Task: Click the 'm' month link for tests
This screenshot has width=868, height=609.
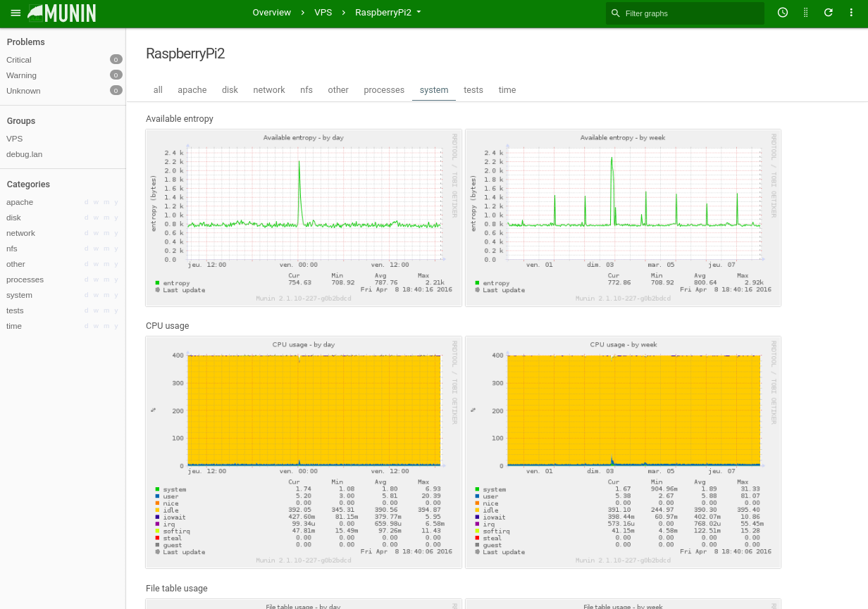Action: [x=106, y=310]
